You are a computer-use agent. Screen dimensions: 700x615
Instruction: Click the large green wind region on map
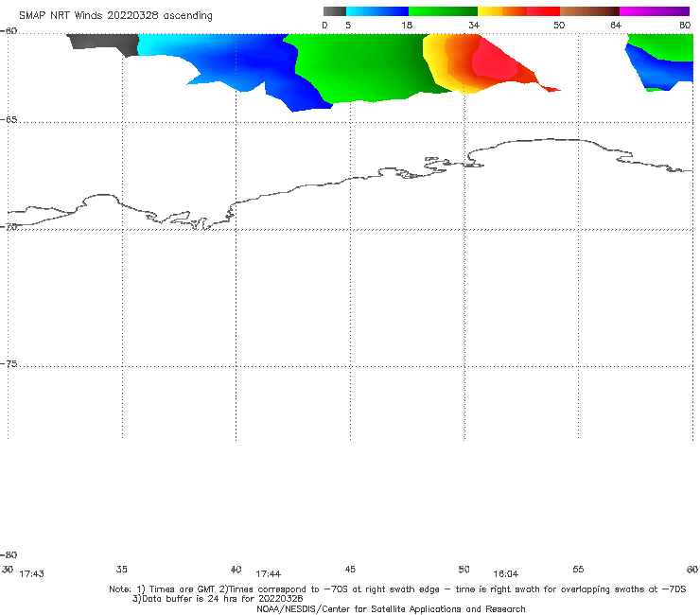(x=361, y=67)
